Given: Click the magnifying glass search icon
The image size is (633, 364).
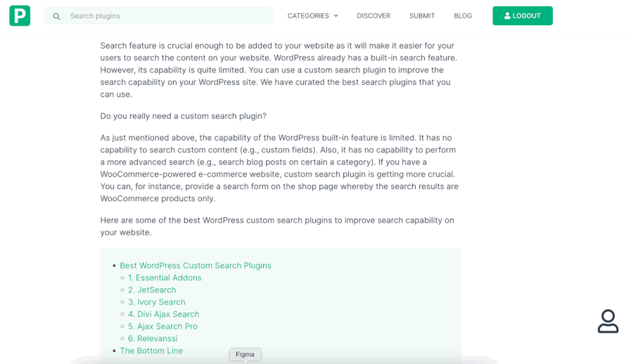Looking at the screenshot, I should [56, 16].
